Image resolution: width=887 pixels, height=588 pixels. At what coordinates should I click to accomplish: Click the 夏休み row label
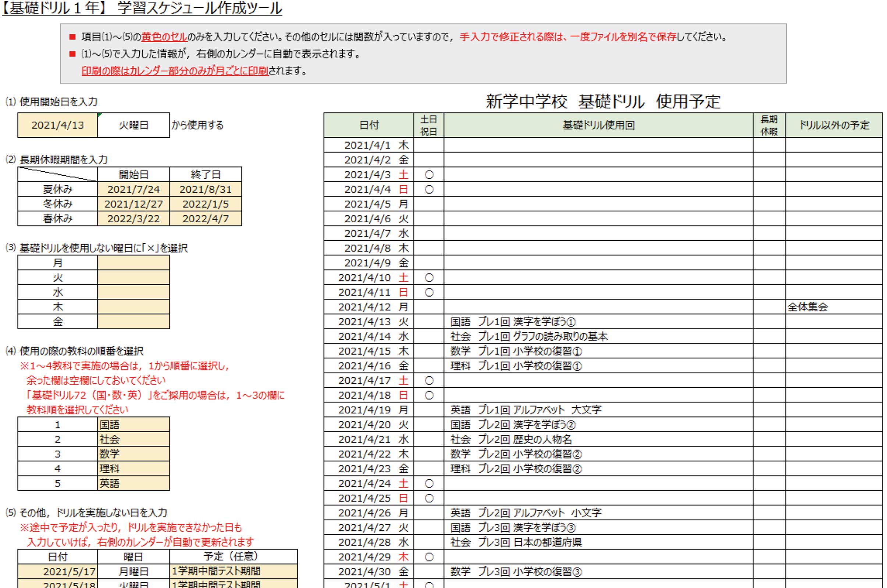coord(57,189)
